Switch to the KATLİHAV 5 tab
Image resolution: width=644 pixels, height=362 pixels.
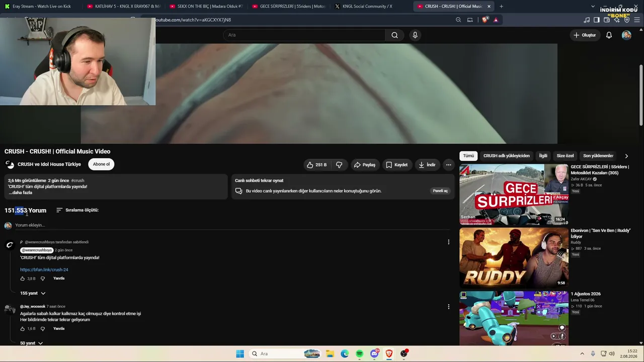[124, 7]
